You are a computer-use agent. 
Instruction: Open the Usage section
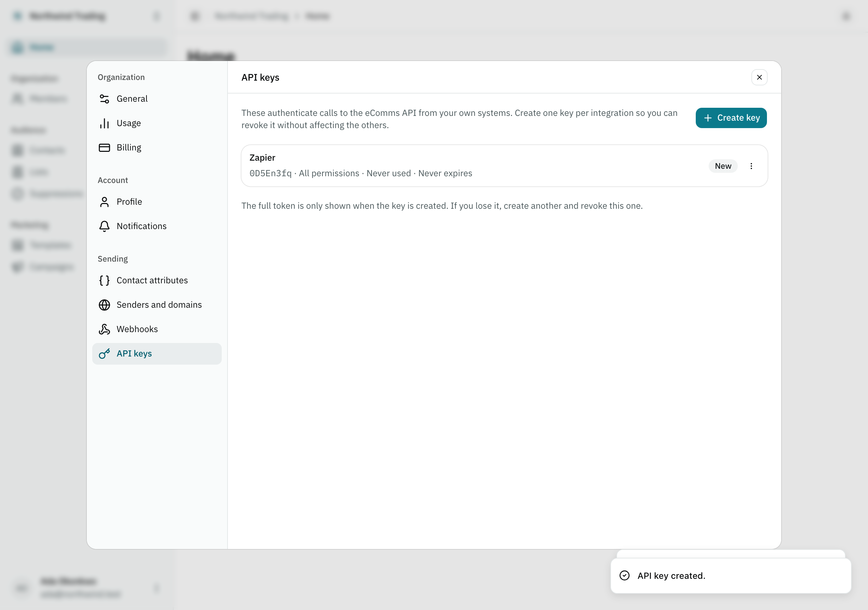157,123
